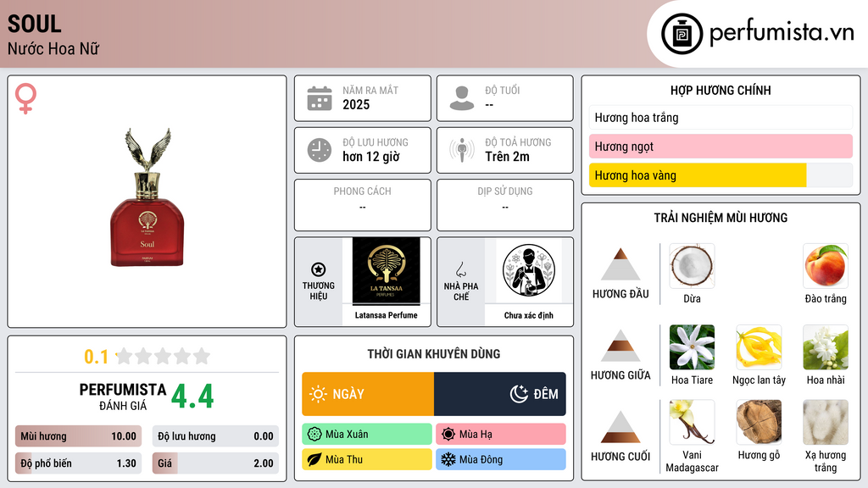Select the Hương gỗ wood note image
The height and width of the screenshot is (488, 868).
[x=759, y=423]
